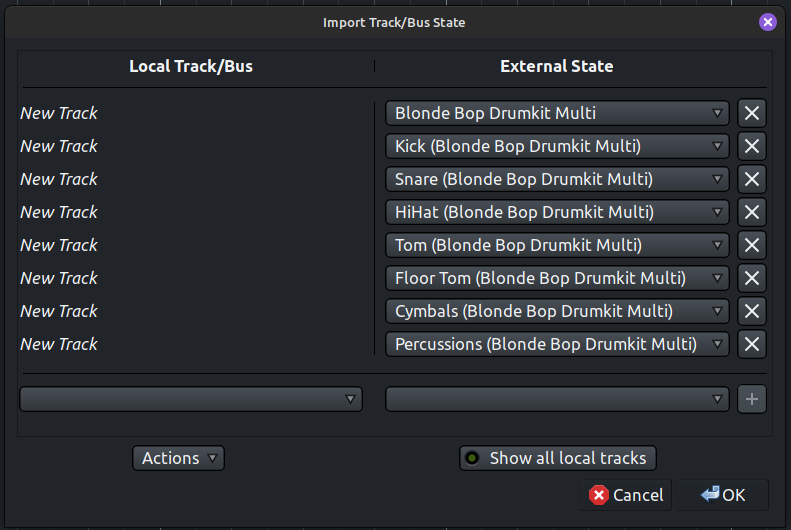Viewport: 791px width, 530px height.
Task: Open the Snare external state dropdown
Action: (x=557, y=179)
